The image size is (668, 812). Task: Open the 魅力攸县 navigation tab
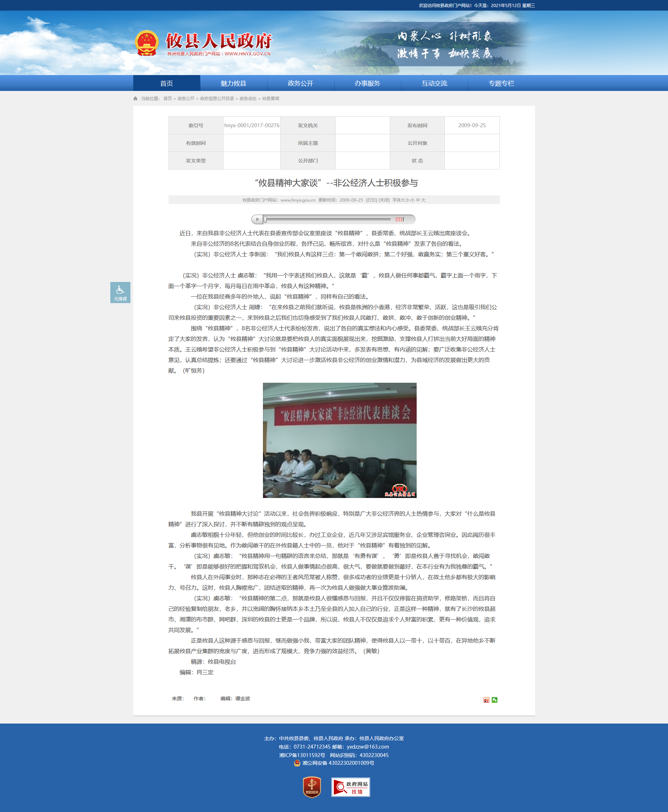233,84
